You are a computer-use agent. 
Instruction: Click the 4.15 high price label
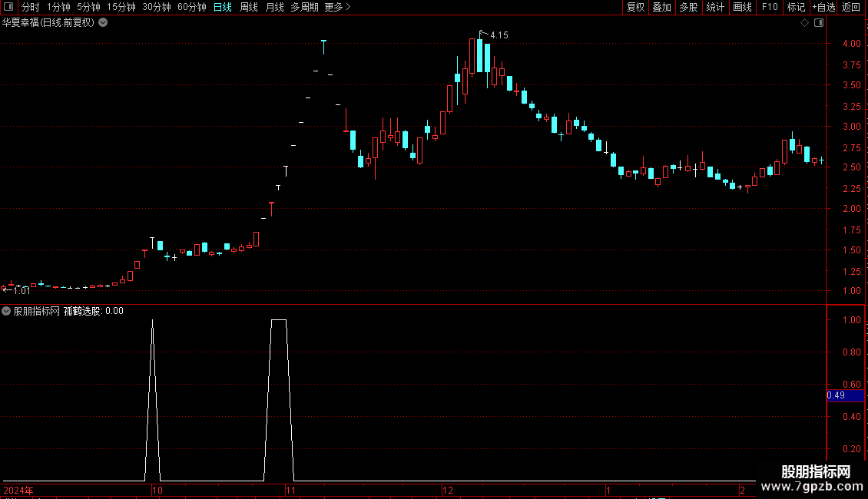pyautogui.click(x=499, y=35)
